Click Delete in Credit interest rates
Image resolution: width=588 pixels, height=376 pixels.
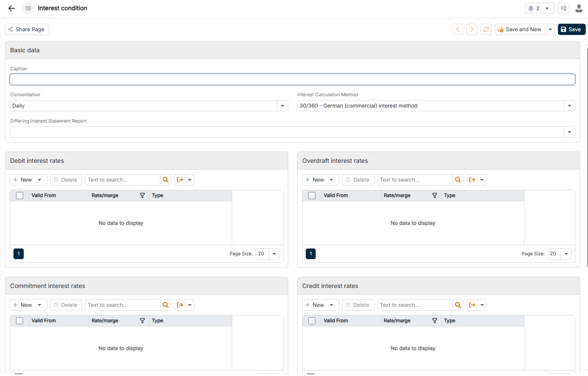(x=358, y=305)
